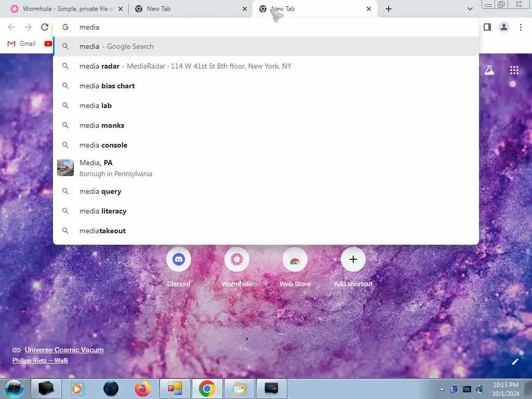Open the colored-squares taskbar app
Image resolution: width=532 pixels, height=399 pixels.
tap(175, 389)
